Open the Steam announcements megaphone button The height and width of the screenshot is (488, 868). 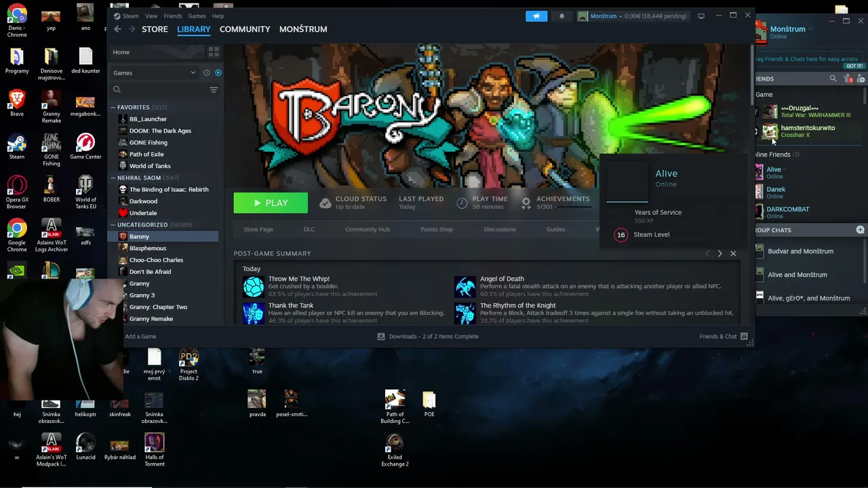[536, 16]
